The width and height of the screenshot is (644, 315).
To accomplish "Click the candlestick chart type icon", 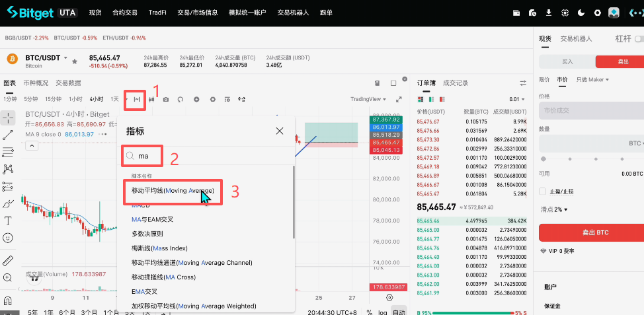I will [151, 99].
